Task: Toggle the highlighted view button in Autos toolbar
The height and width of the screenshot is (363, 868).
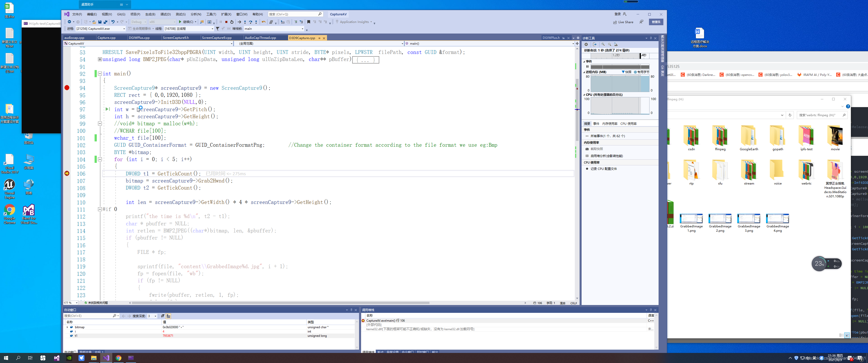Action: pyautogui.click(x=169, y=316)
